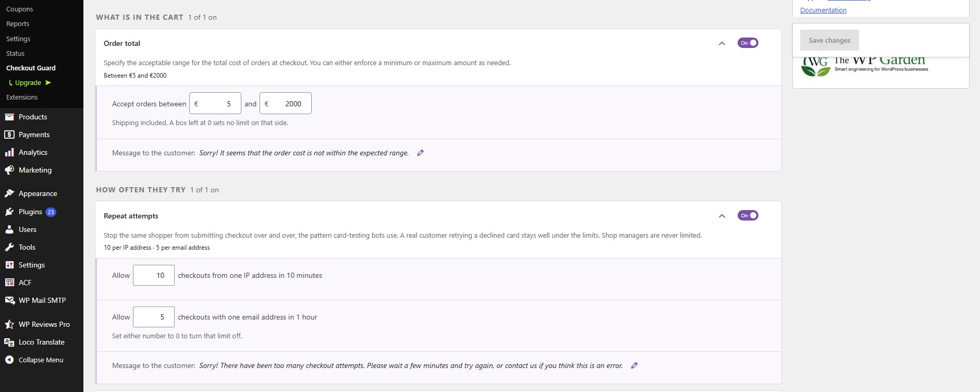The width and height of the screenshot is (980, 392).
Task: Click the Payments sidebar icon
Action: tap(9, 134)
